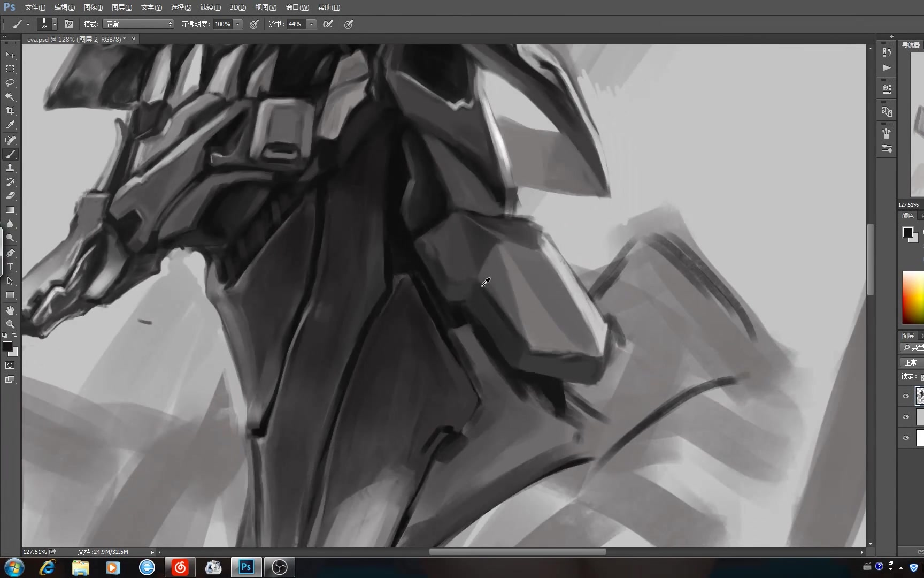Select the Dodge tool
This screenshot has width=924, height=578.
[x=10, y=238]
